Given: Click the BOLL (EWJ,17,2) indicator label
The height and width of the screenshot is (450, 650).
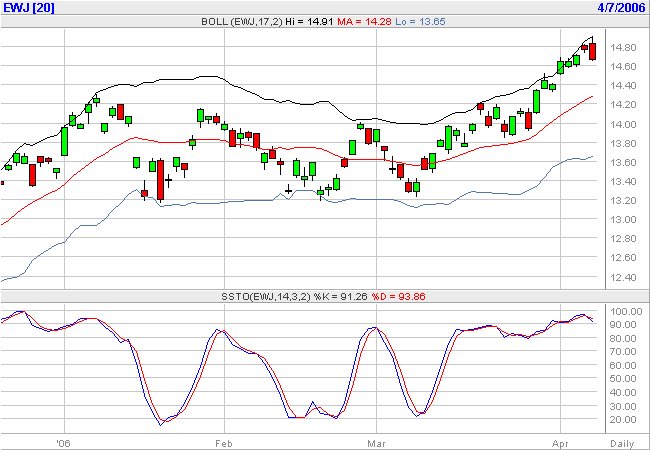Looking at the screenshot, I should pyautogui.click(x=241, y=22).
